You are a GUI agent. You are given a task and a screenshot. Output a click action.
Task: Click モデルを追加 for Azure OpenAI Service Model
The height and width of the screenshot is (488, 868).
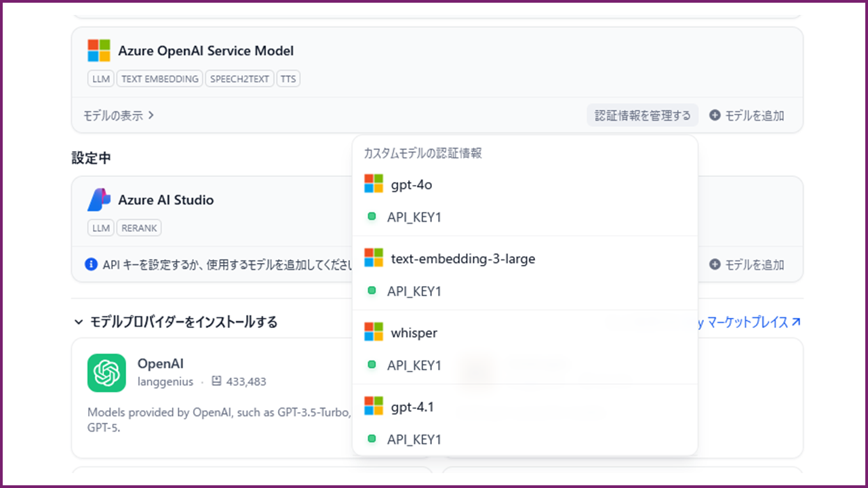747,116
